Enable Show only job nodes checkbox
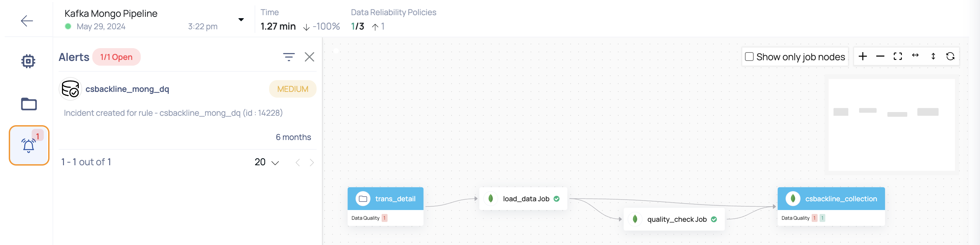 point(749,57)
